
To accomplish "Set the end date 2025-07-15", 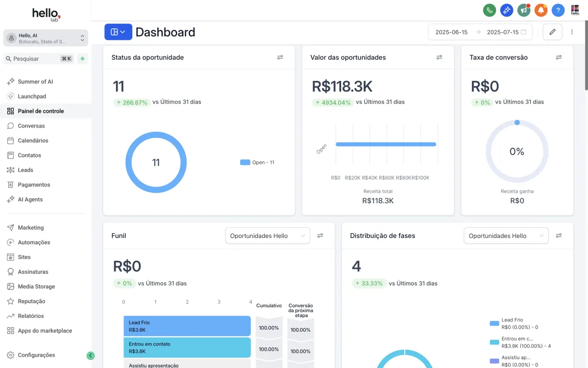I will coord(503,32).
